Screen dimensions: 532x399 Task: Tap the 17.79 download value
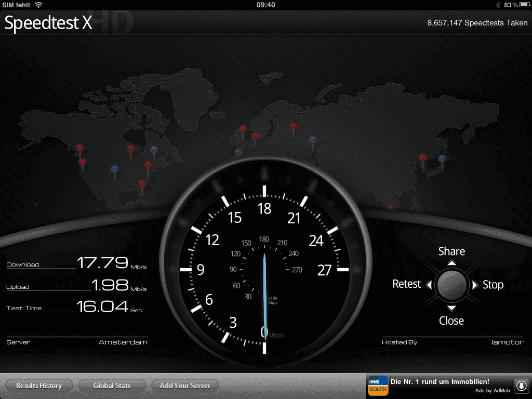102,262
